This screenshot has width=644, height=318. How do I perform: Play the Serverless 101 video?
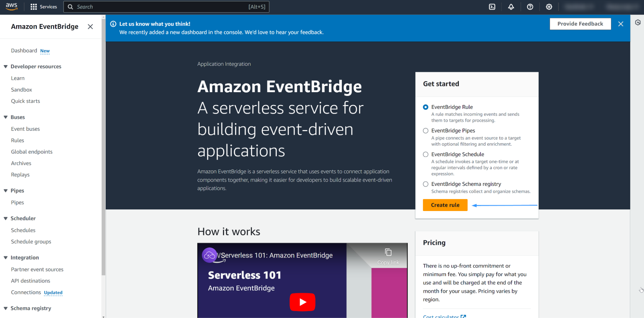(302, 302)
